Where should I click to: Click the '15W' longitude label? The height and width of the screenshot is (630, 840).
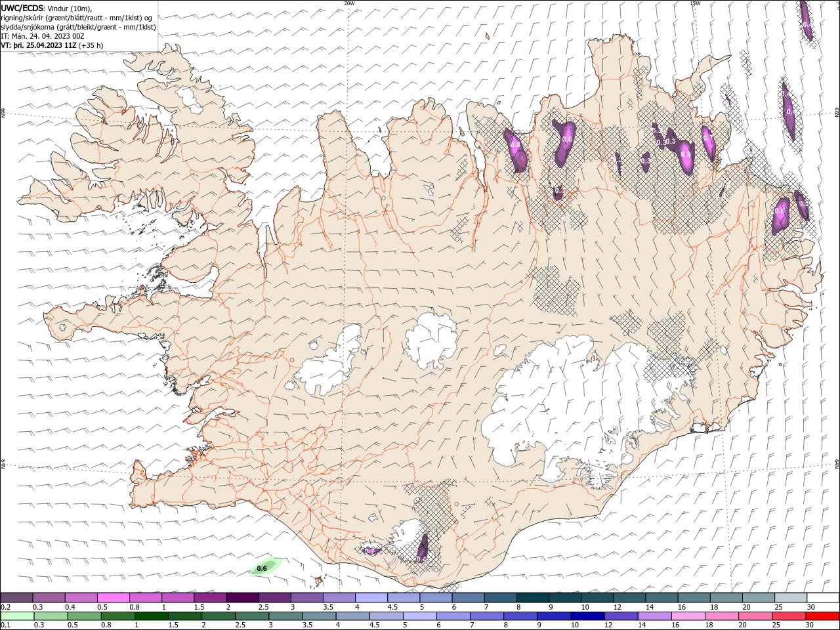click(x=695, y=3)
